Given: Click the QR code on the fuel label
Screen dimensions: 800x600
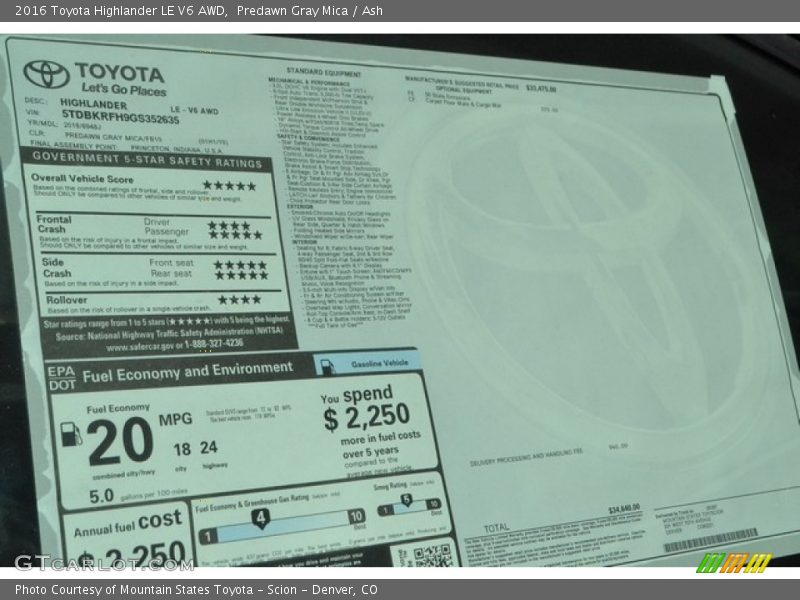Looking at the screenshot, I should 432,556.
